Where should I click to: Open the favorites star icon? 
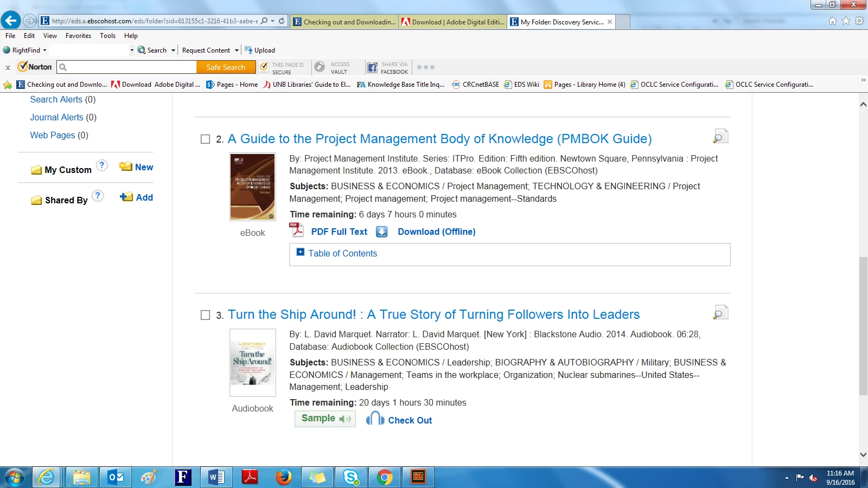pyautogui.click(x=846, y=21)
